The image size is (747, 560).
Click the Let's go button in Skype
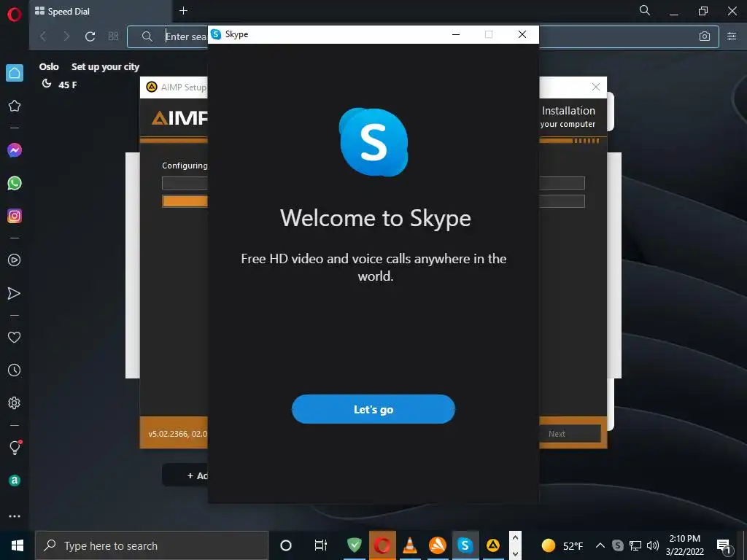pyautogui.click(x=373, y=409)
